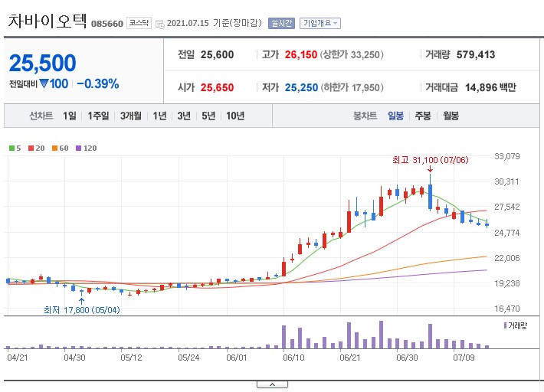Click the 04/21 date axis label
Screen dimensions: 544x392
tap(18, 358)
